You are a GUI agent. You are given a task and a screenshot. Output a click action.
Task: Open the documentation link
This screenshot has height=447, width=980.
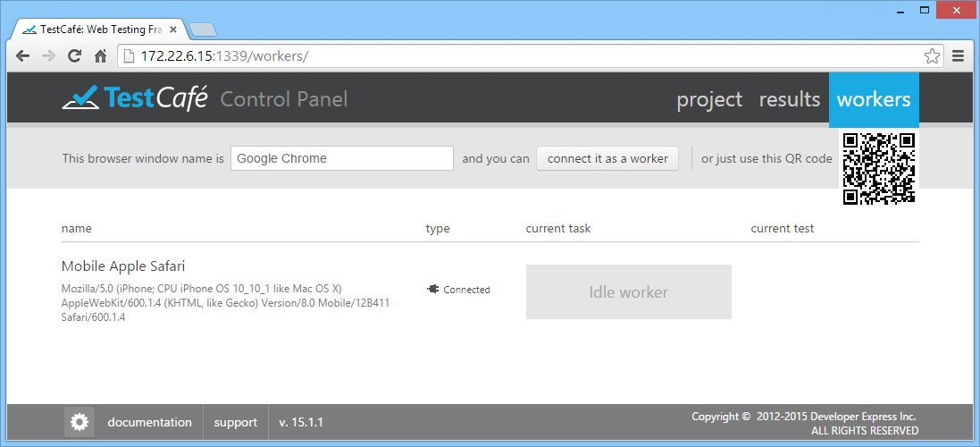coord(149,422)
